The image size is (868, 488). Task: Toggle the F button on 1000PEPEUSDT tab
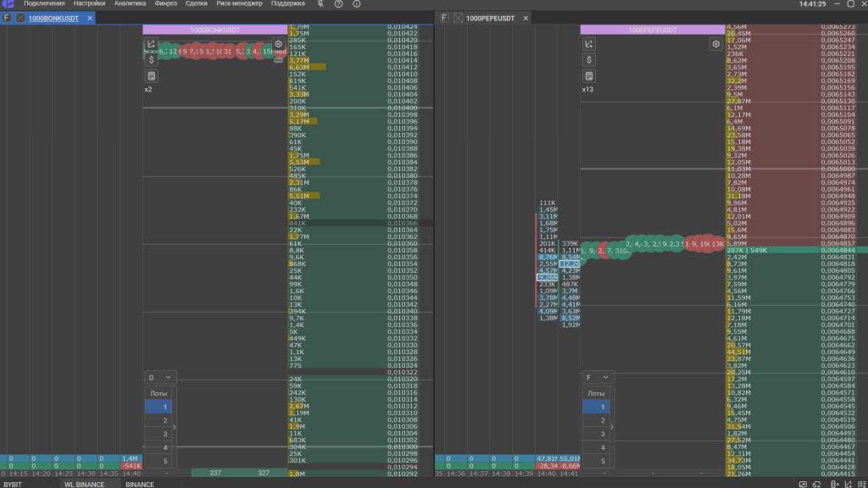[444, 18]
